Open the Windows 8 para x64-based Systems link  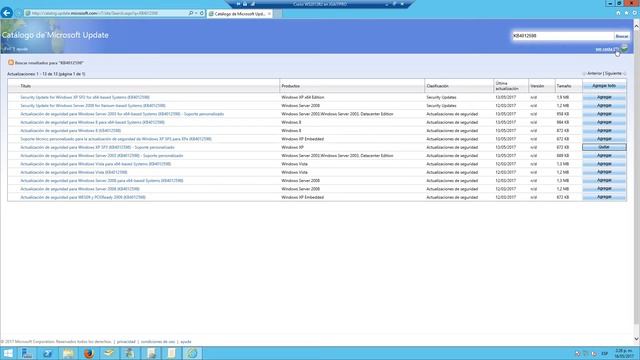93,122
